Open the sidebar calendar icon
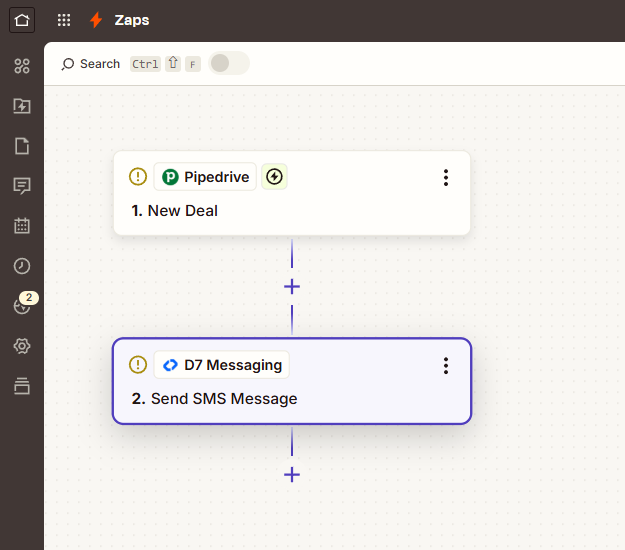This screenshot has width=625, height=550. point(22,226)
